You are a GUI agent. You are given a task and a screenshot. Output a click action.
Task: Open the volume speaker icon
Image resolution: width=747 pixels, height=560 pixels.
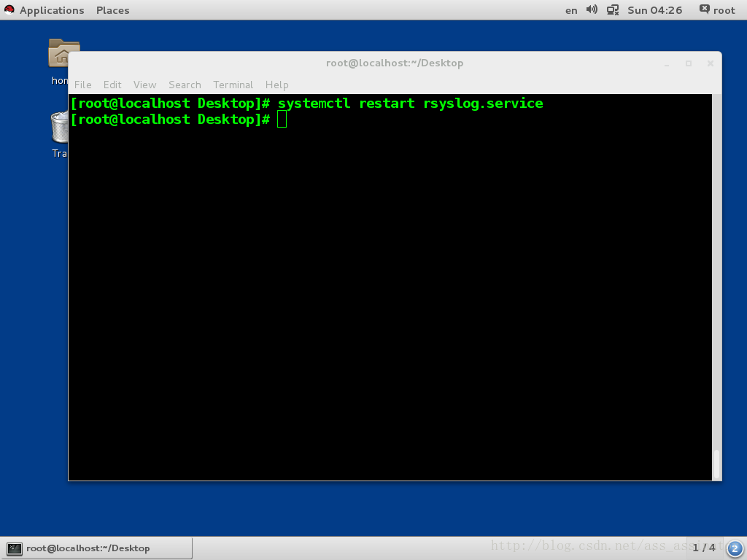[x=592, y=10]
